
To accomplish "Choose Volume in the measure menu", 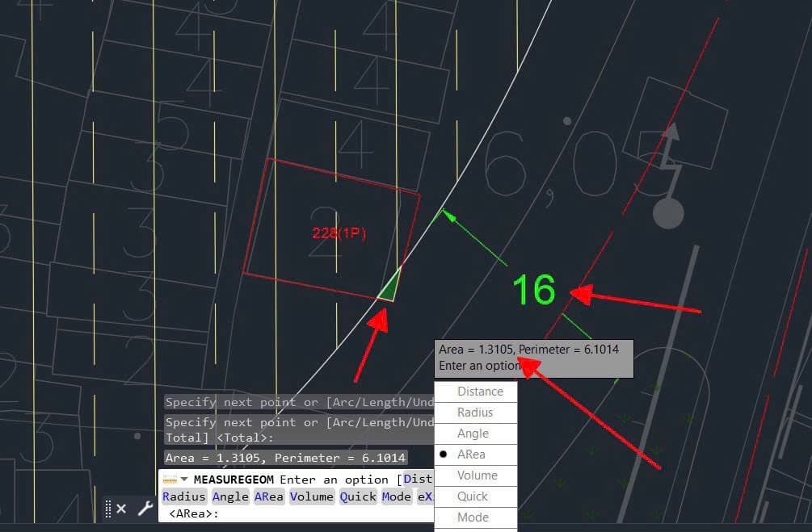I will [x=476, y=475].
